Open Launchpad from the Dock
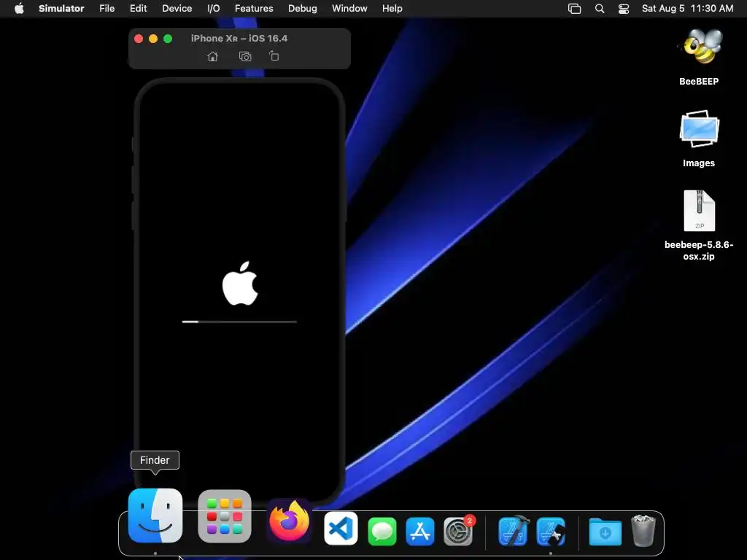The height and width of the screenshot is (560, 747). (x=225, y=516)
